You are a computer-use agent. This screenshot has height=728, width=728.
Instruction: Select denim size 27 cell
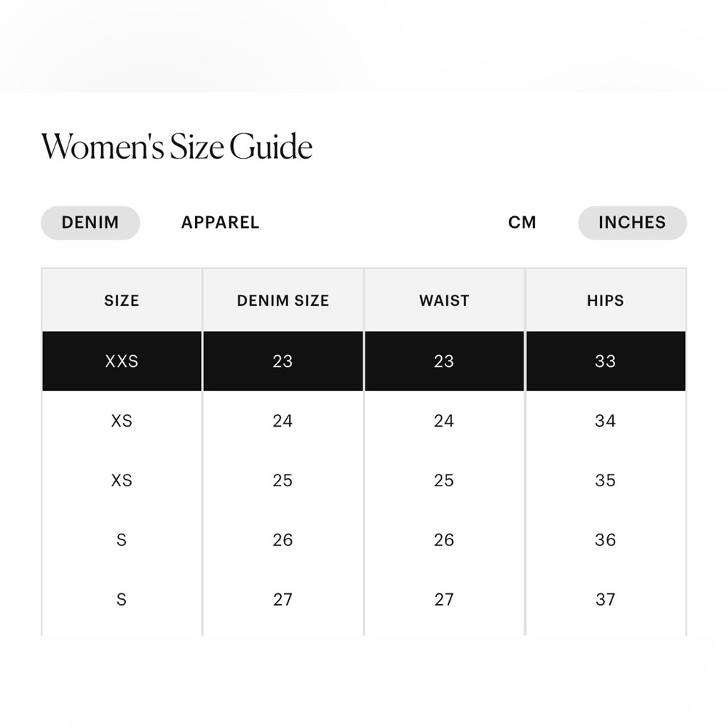282,599
